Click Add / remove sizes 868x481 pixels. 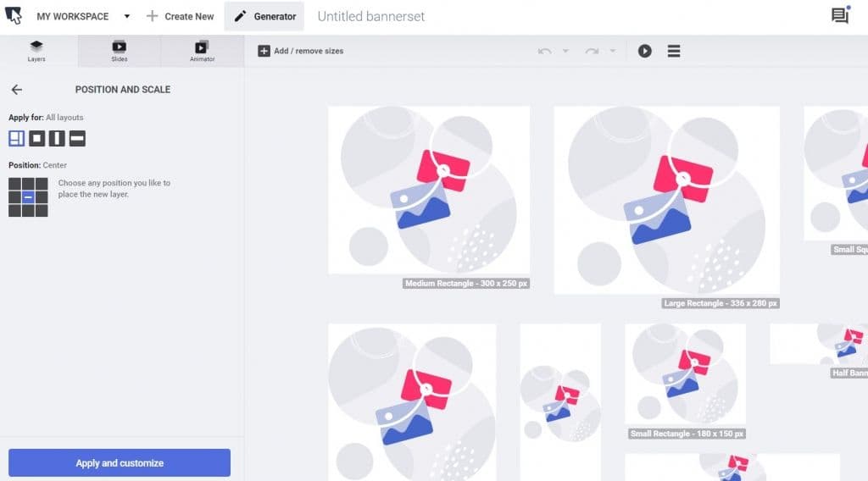(301, 51)
